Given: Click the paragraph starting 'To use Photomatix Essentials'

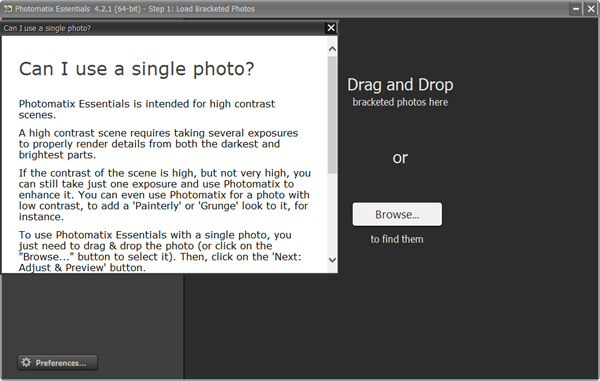Looking at the screenshot, I should pos(160,251).
